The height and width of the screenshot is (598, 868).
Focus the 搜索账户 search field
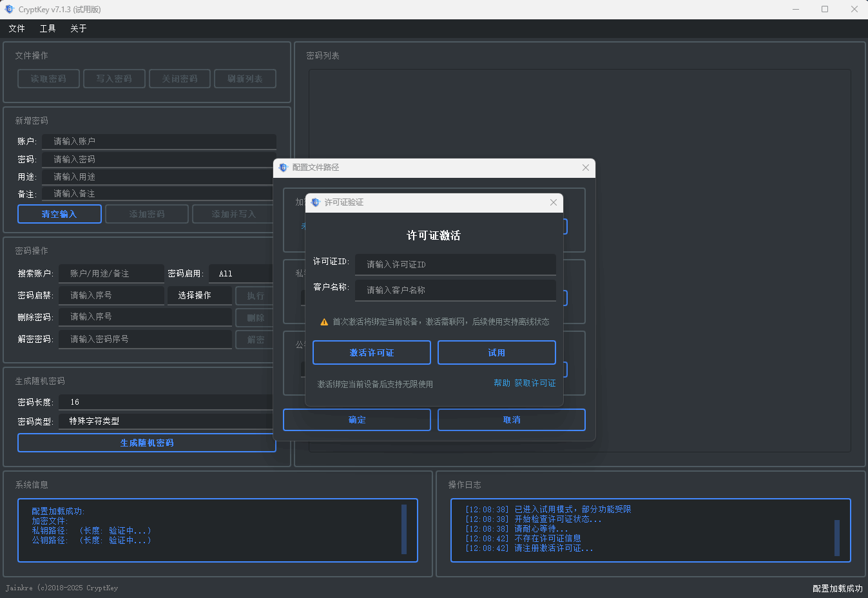[111, 274]
